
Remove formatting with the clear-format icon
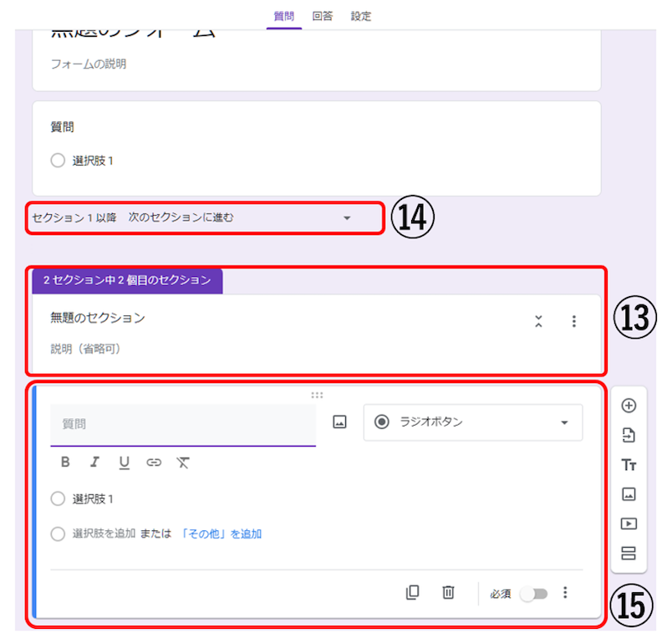tap(183, 463)
